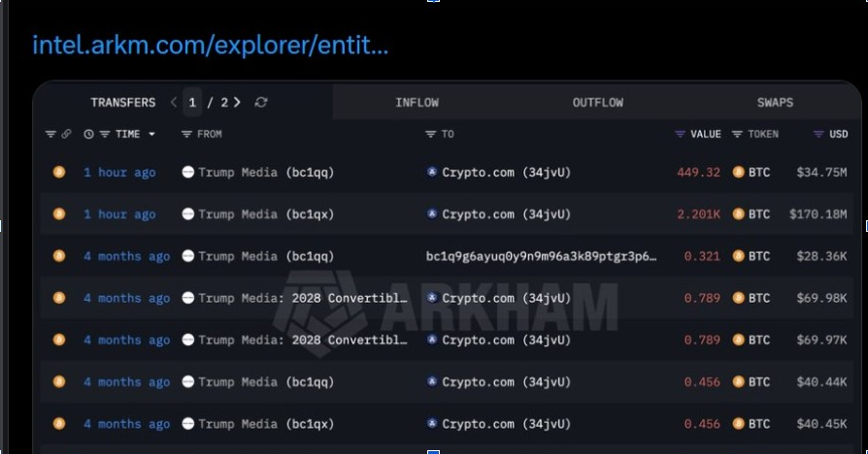Open the leftmost filter icon in header
Screen dimensions: 868x454
click(x=50, y=134)
